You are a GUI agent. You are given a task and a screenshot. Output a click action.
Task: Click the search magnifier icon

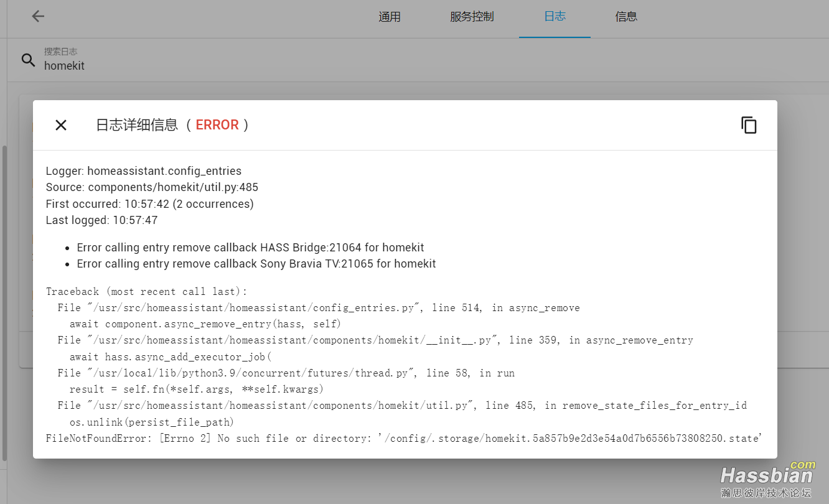pyautogui.click(x=29, y=60)
